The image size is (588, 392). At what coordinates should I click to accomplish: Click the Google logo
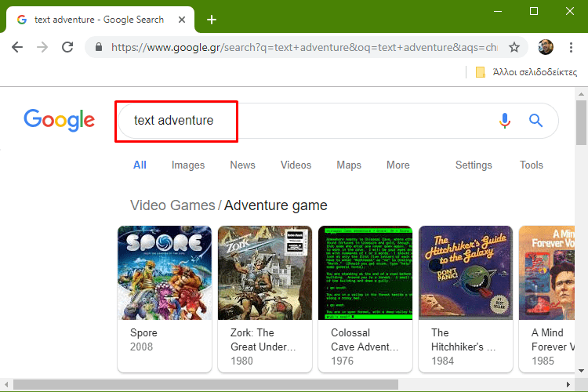(59, 120)
